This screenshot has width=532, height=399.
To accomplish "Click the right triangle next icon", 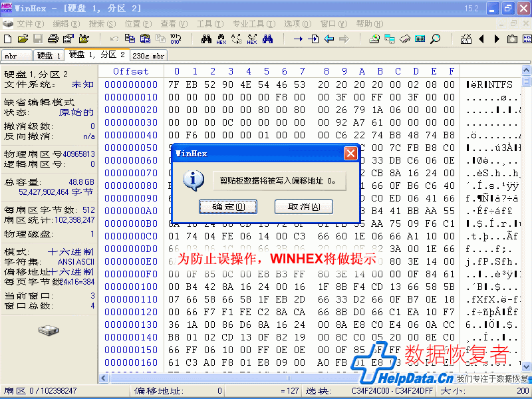I will coord(497,39).
